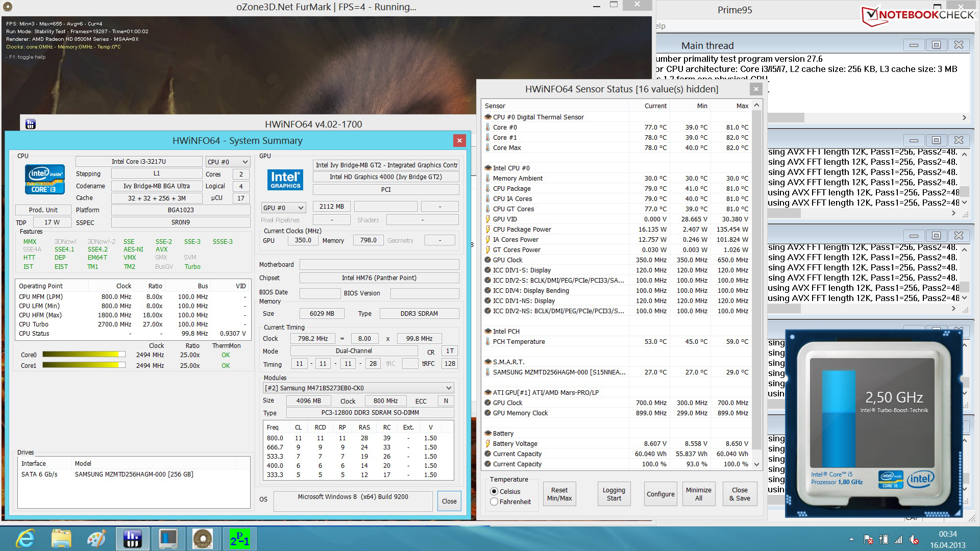Click the Logging Start button
The image size is (980, 551).
(614, 494)
